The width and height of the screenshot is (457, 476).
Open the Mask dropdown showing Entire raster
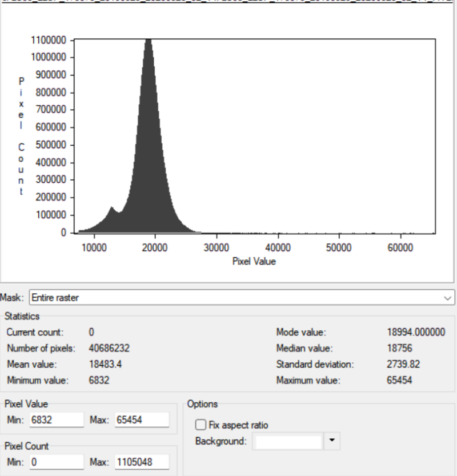click(x=242, y=297)
